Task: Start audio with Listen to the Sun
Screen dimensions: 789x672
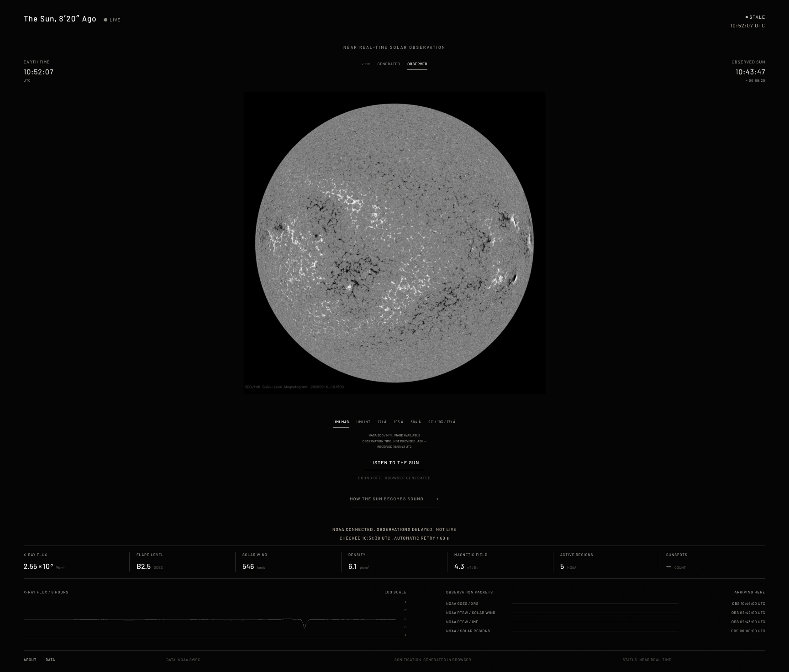Action: click(394, 463)
